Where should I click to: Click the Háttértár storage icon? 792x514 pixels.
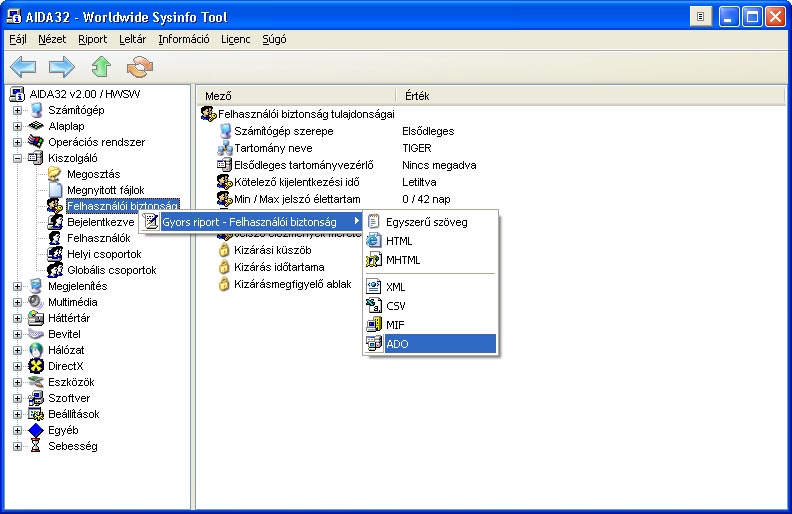(x=36, y=318)
